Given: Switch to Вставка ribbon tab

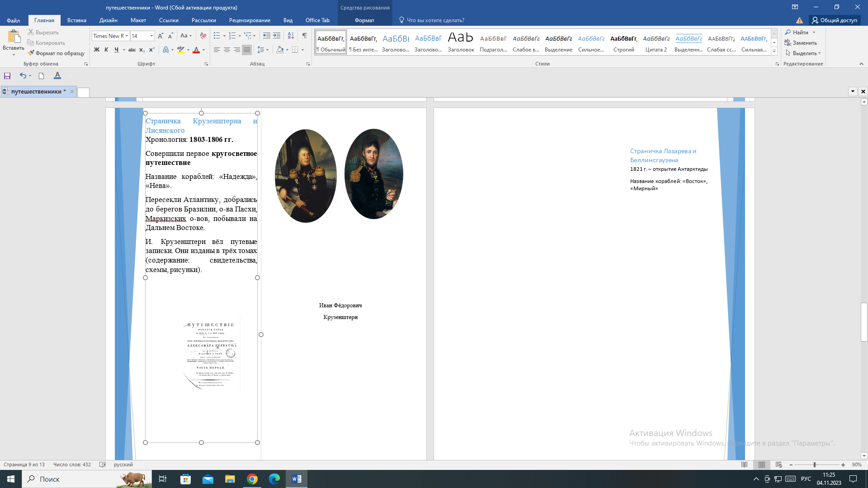Looking at the screenshot, I should [77, 20].
